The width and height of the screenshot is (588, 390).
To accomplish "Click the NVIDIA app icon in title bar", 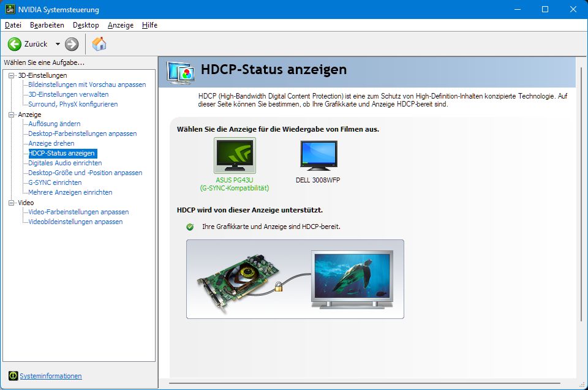I will click(10, 9).
